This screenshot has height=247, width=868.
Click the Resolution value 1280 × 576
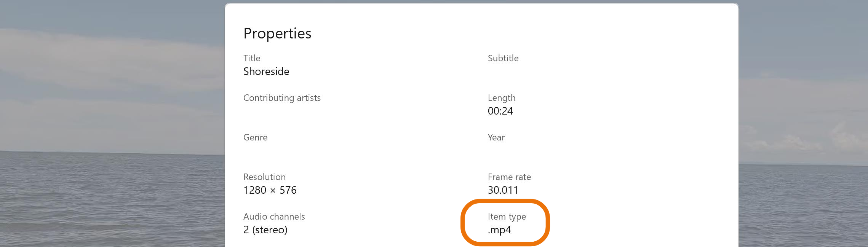tap(270, 190)
